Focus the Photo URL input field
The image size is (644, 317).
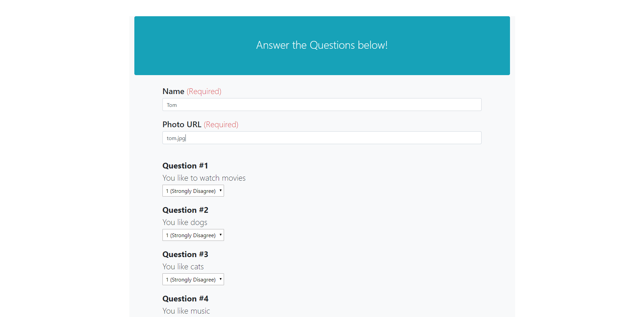pos(321,138)
